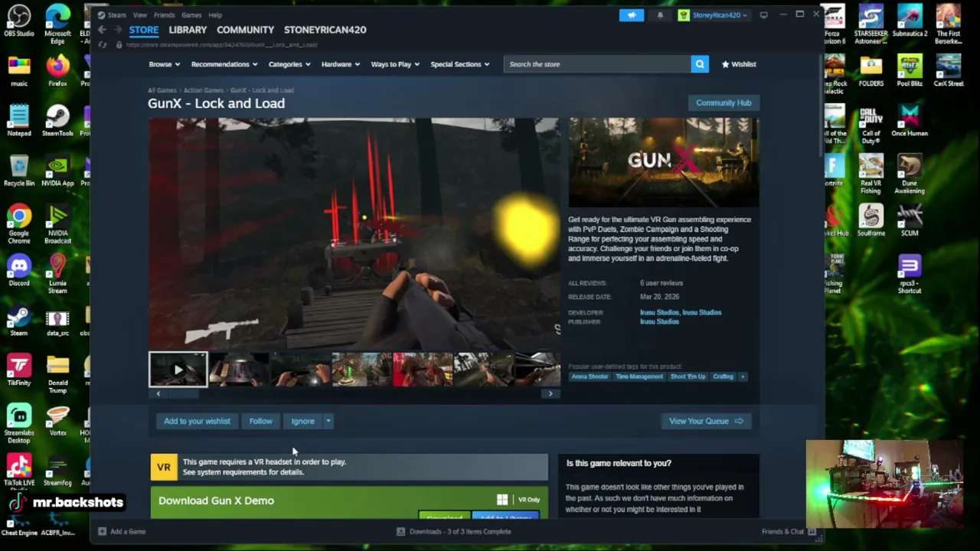Expand the Recommendations dropdown
Image resolution: width=980 pixels, height=551 pixels.
(x=224, y=64)
